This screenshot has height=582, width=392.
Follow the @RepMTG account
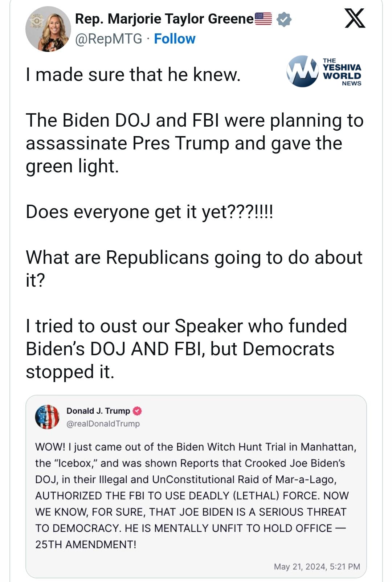[175, 39]
